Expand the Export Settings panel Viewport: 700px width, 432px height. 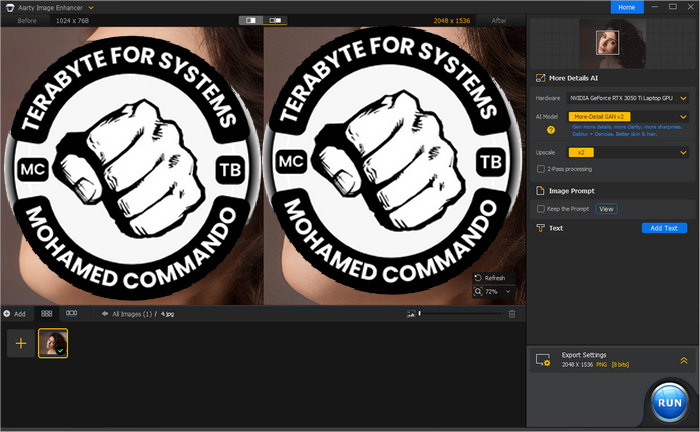(684, 360)
